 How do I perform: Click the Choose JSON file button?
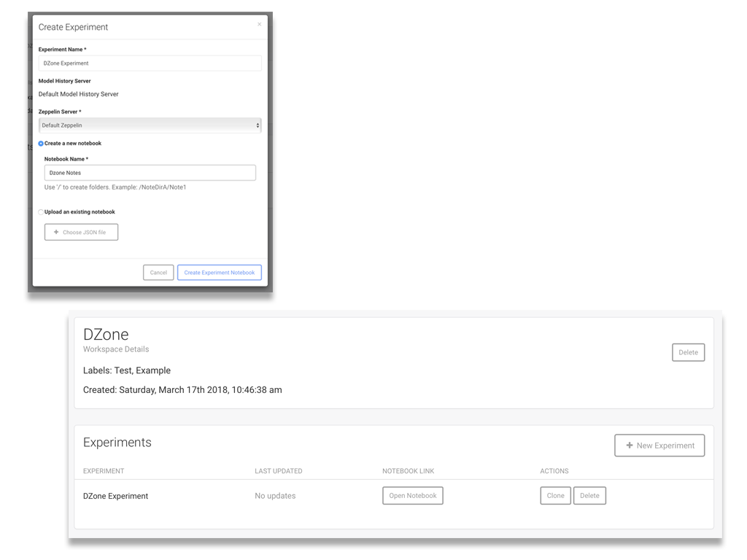coord(81,232)
